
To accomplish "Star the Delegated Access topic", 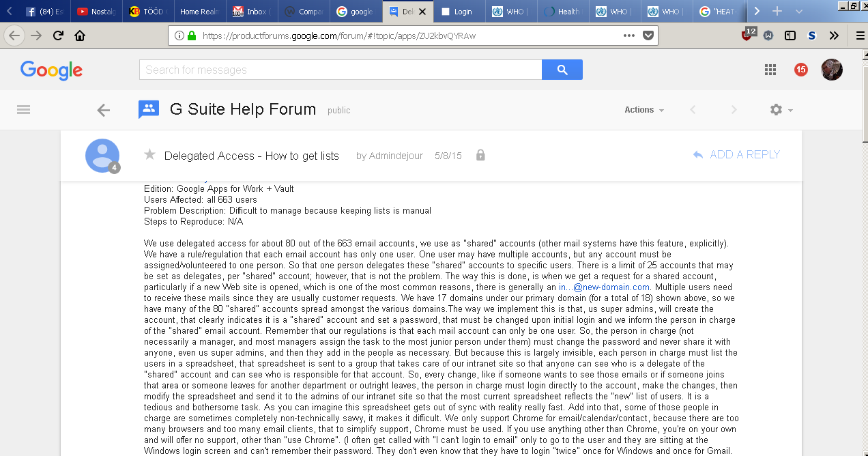I will pyautogui.click(x=150, y=154).
